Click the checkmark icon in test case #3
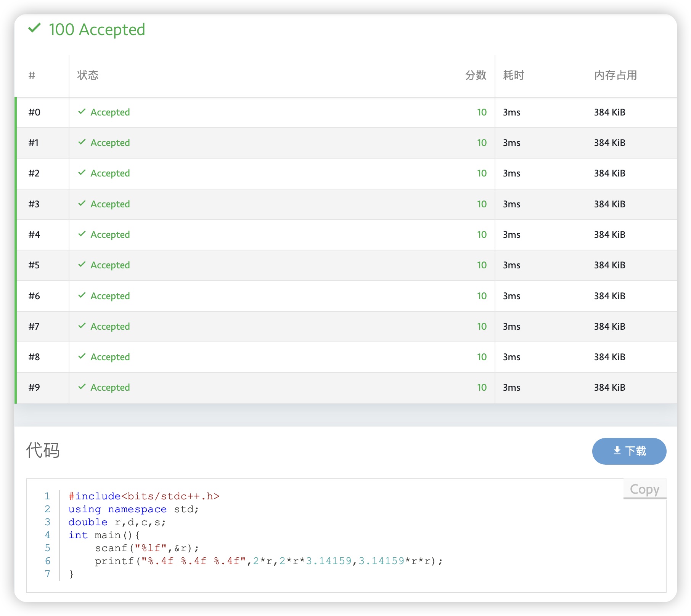The height and width of the screenshot is (616, 691). (82, 204)
